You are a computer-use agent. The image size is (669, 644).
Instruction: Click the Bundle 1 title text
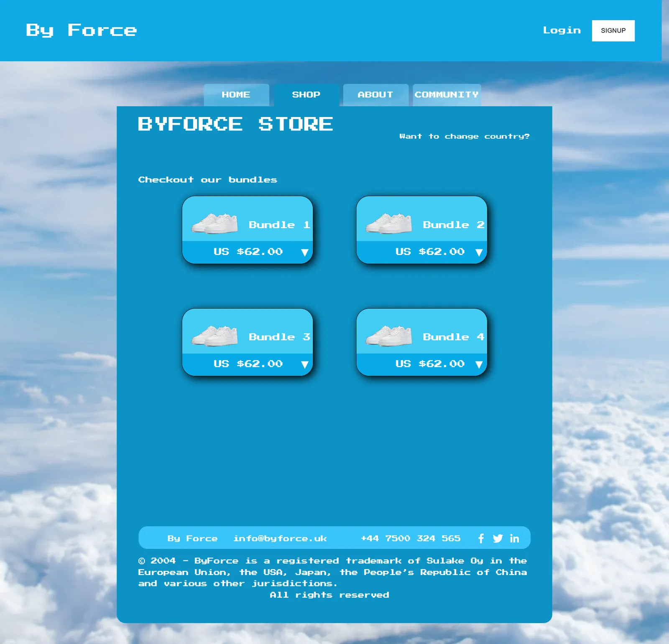[279, 225]
